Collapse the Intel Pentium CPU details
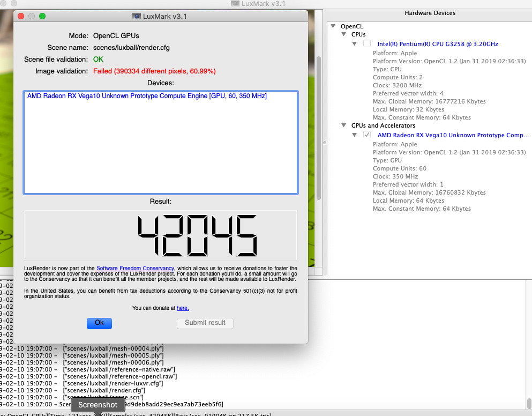The width and height of the screenshot is (532, 416). coord(355,44)
